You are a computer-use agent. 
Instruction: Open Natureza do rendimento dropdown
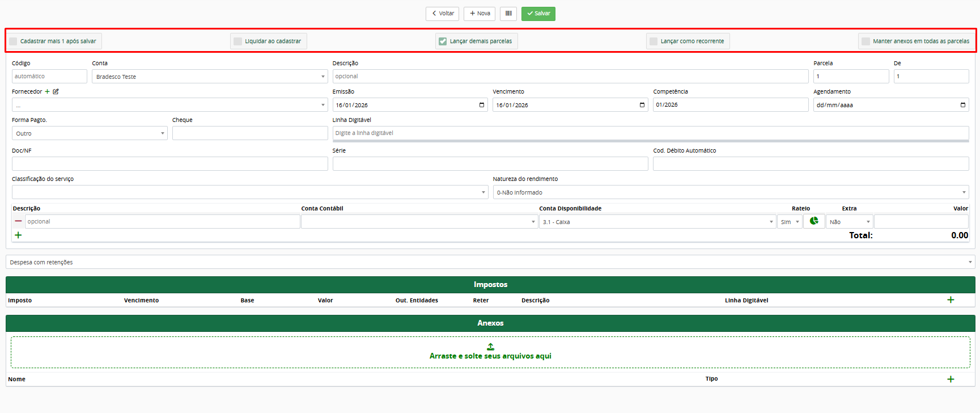point(730,192)
